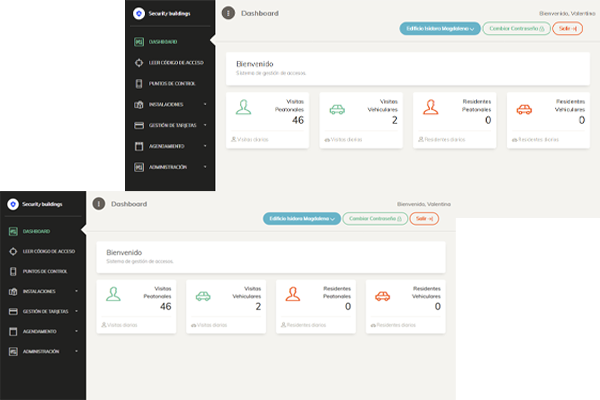The height and width of the screenshot is (400, 600).
Task: Toggle sidebar using round menu button, back window
Action: [x=228, y=13]
